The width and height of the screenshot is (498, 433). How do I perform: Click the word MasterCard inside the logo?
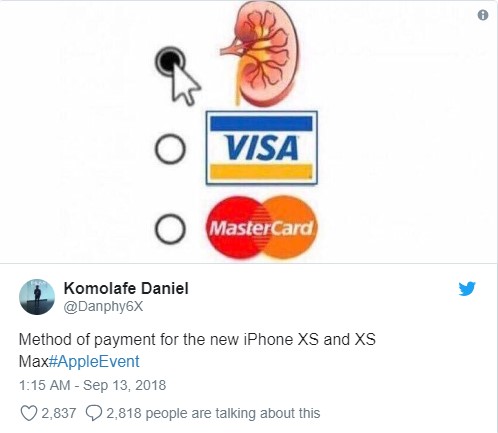pyautogui.click(x=261, y=228)
